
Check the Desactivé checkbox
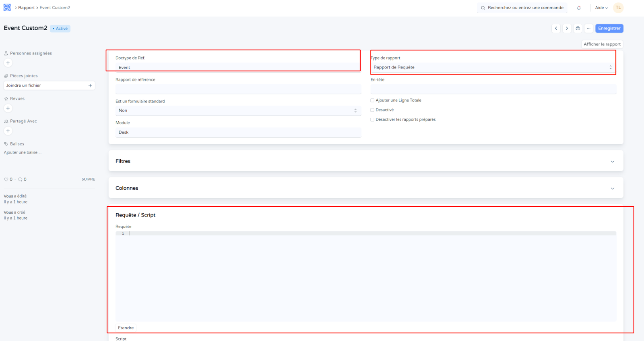click(372, 110)
